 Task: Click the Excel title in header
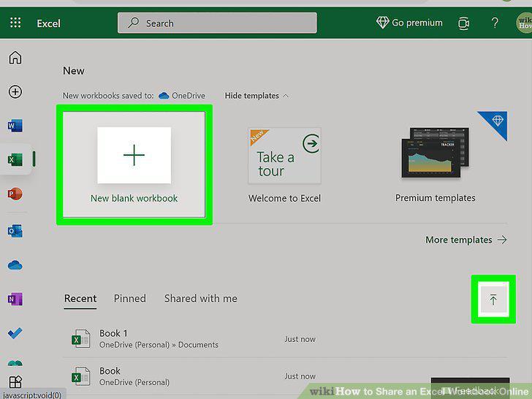48,23
